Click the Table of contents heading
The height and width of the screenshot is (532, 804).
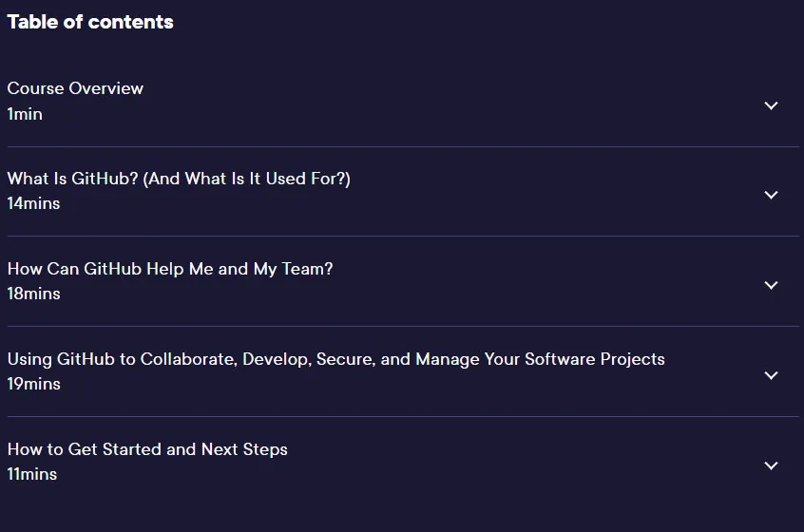(90, 22)
